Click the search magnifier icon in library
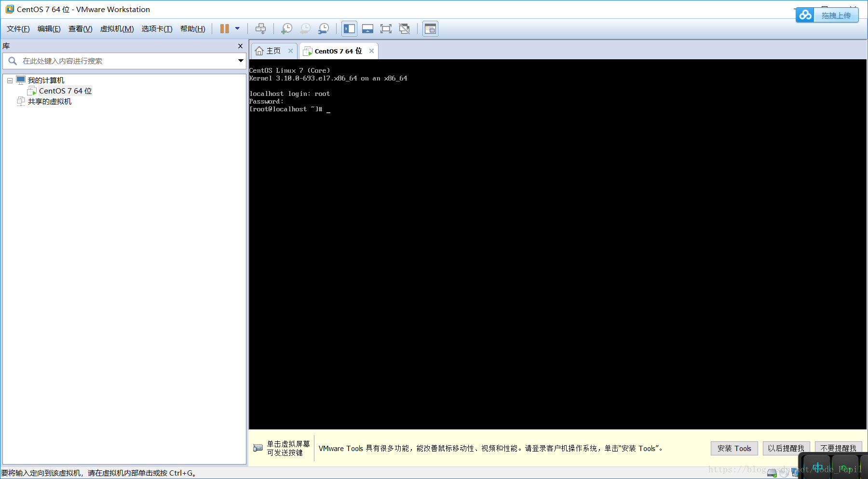Image resolution: width=868 pixels, height=479 pixels. click(x=13, y=61)
